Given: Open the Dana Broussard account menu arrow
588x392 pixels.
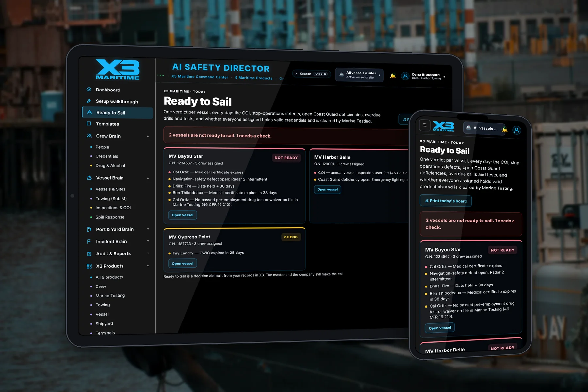Looking at the screenshot, I should (x=444, y=77).
